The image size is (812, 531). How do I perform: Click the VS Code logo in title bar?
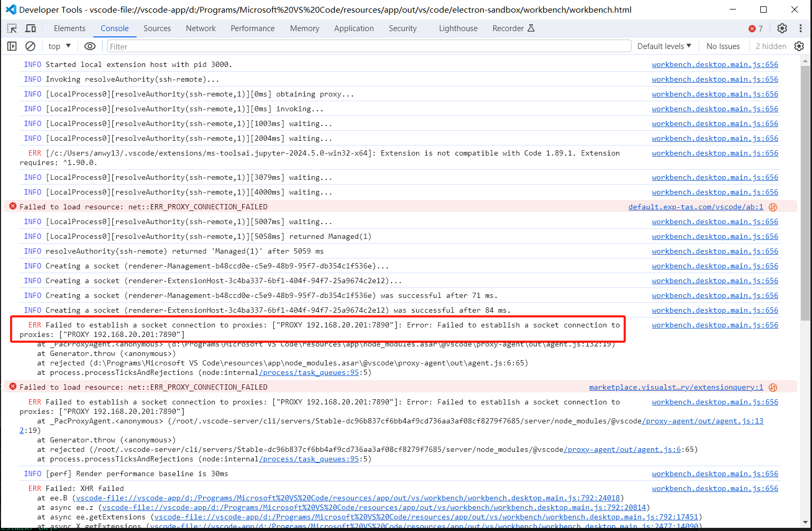[x=11, y=9]
